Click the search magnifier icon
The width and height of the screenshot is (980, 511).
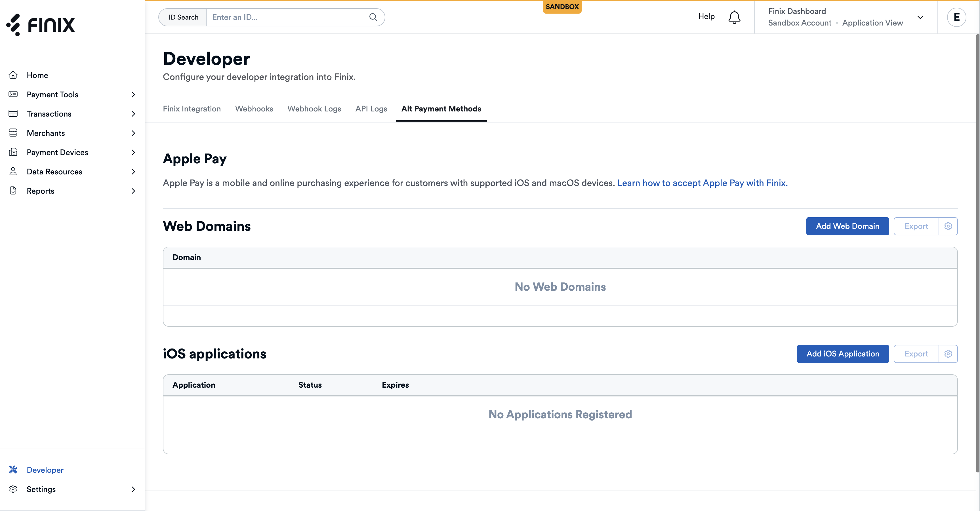373,17
